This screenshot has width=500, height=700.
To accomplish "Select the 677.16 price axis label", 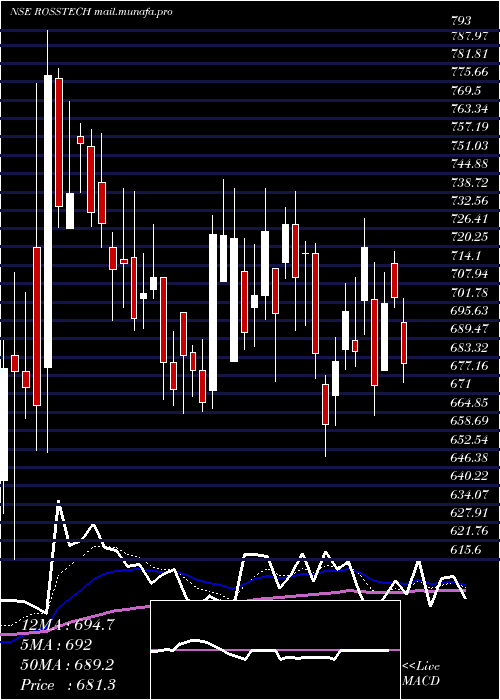I will (x=470, y=366).
